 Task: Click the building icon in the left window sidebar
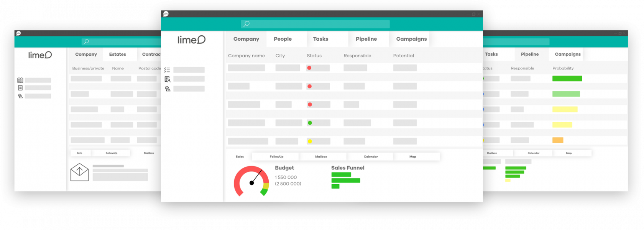coord(20,80)
